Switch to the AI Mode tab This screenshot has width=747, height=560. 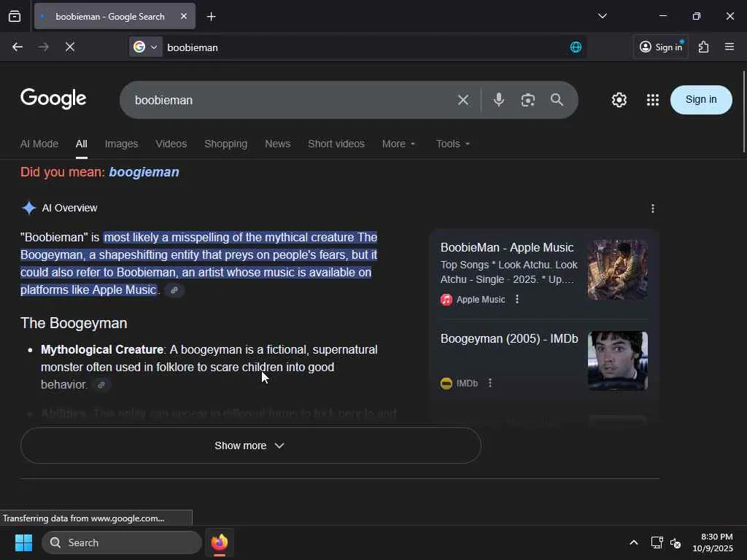click(39, 144)
